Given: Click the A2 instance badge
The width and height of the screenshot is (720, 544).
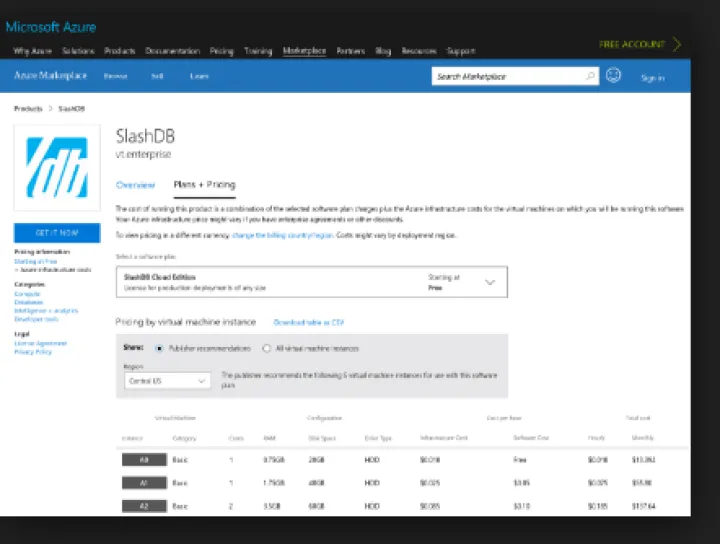Looking at the screenshot, I should pyautogui.click(x=144, y=506).
